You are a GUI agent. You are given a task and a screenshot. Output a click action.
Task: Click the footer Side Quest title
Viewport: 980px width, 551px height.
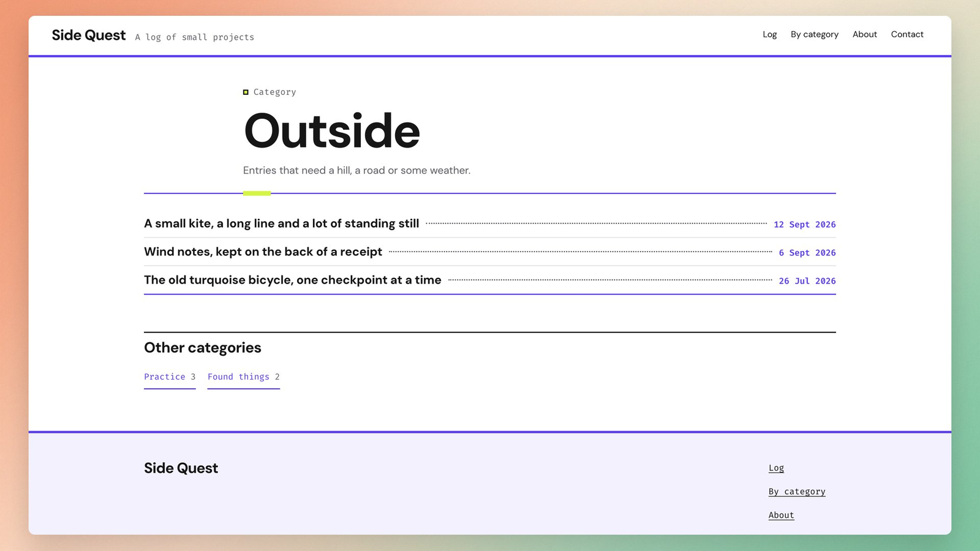point(181,468)
